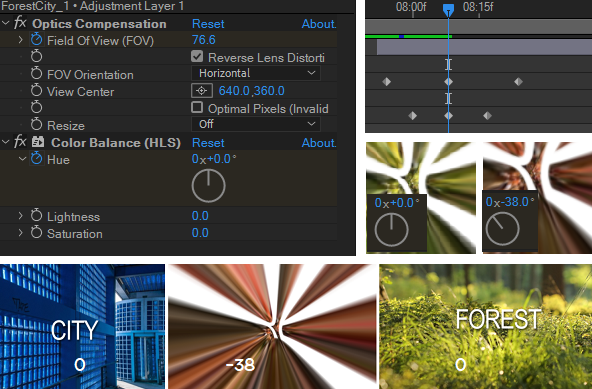Viewport: 592px width, 389px height.
Task: Toggle the Color Balance (HLS) fx switch
Action: tap(20, 142)
